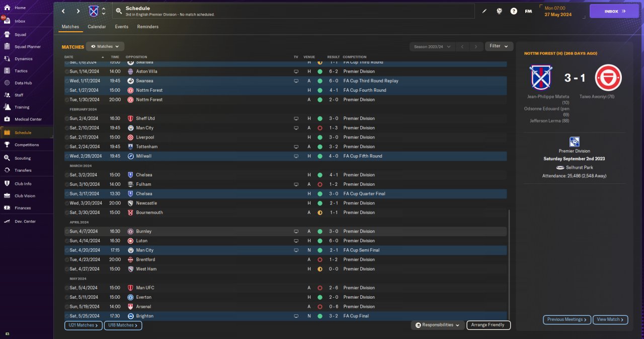Click the INBOX continue button
The image size is (644, 339).
[614, 11]
